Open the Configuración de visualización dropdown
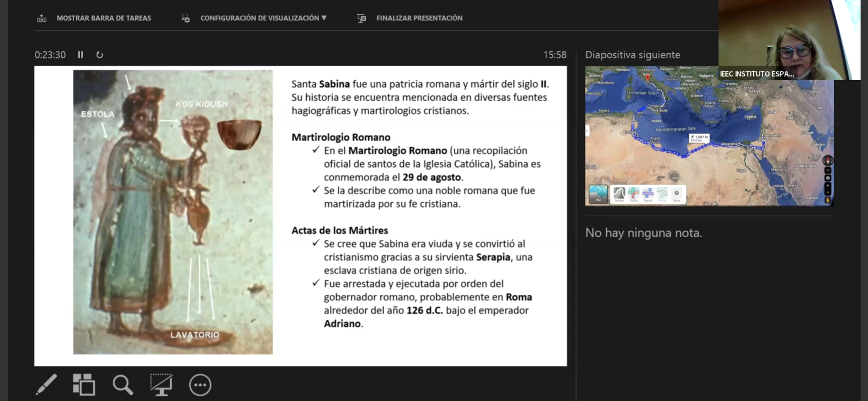 [x=263, y=18]
